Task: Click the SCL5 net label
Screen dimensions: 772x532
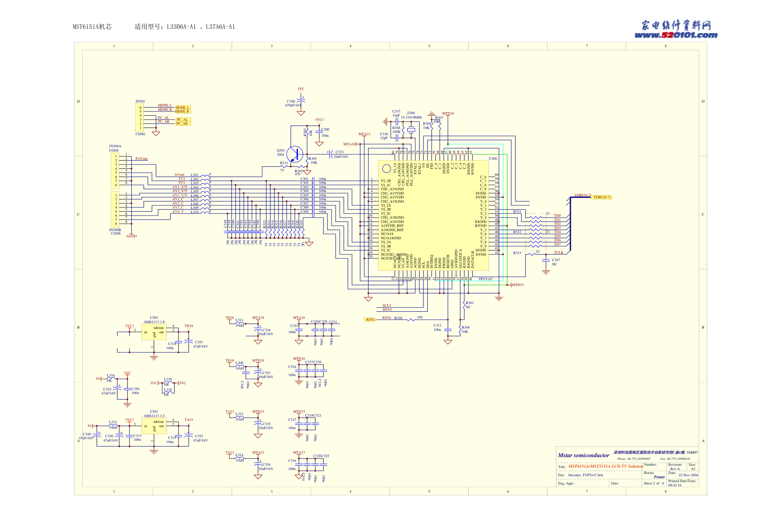Action: coord(387,306)
